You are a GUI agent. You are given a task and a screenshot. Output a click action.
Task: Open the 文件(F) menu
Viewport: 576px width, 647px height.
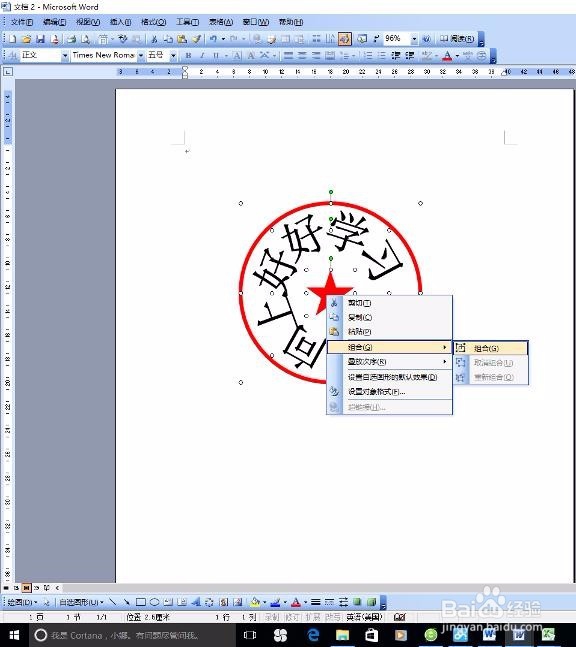[21, 22]
